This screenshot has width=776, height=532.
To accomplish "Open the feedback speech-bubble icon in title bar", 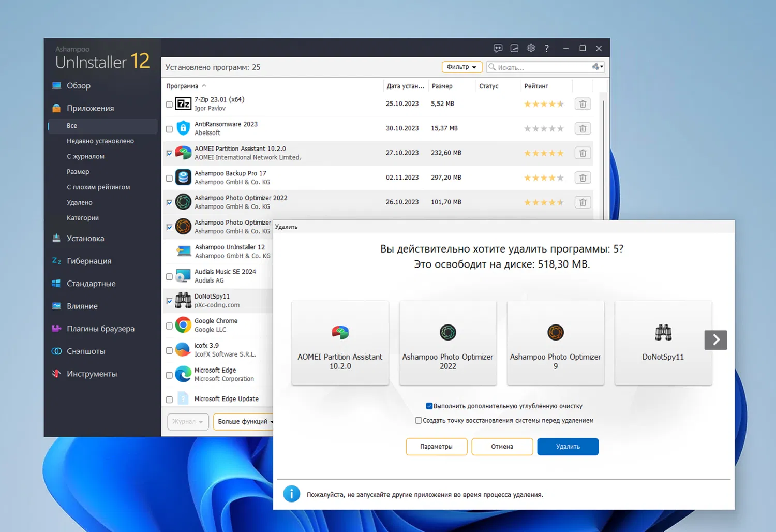I will pyautogui.click(x=498, y=48).
